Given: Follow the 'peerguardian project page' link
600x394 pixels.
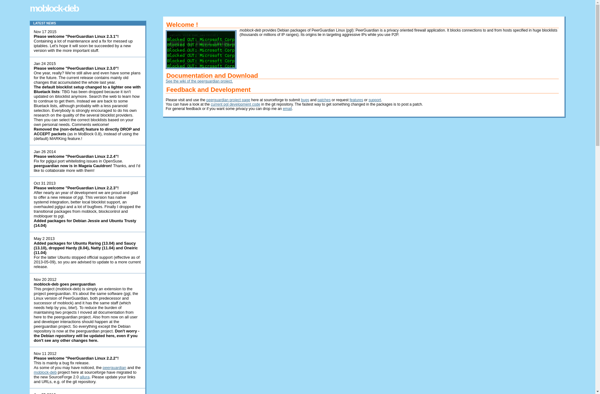Looking at the screenshot, I should tap(228, 100).
